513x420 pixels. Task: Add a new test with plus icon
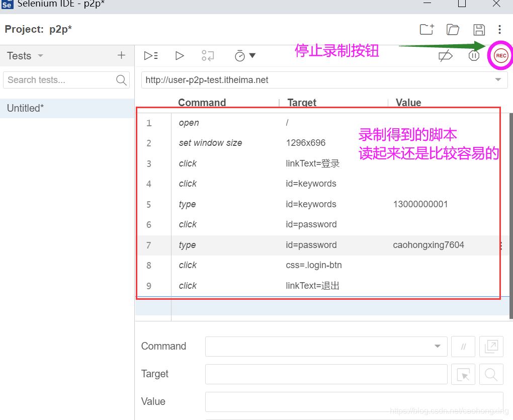click(121, 55)
